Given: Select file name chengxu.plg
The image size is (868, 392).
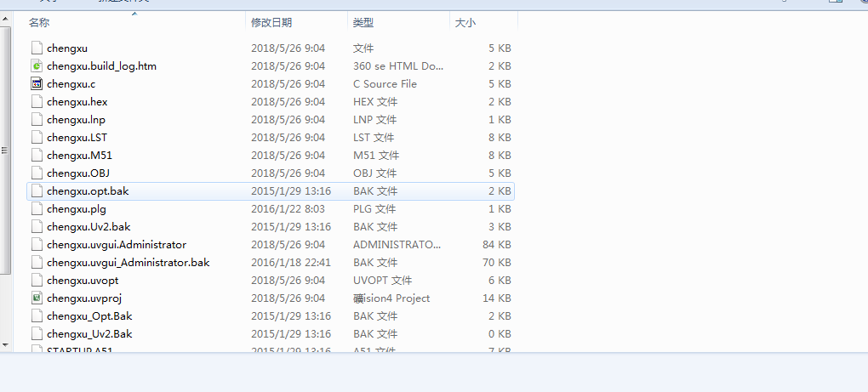Looking at the screenshot, I should [x=77, y=209].
